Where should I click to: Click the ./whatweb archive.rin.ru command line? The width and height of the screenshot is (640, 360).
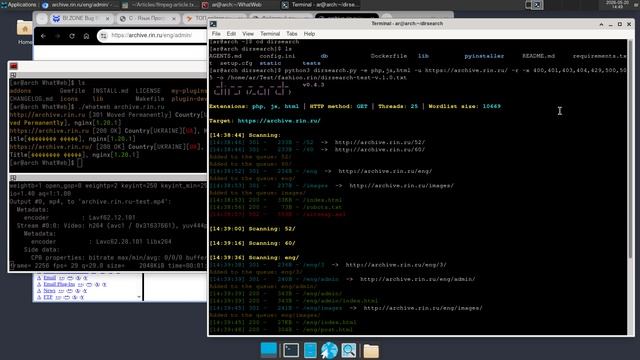pos(87,107)
